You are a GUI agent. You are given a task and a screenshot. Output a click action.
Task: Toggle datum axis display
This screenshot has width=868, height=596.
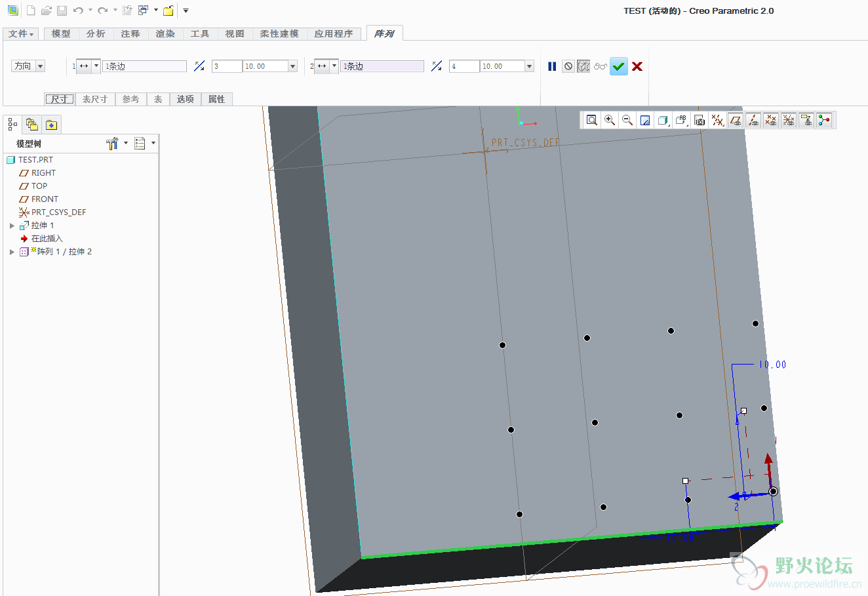[x=753, y=120]
